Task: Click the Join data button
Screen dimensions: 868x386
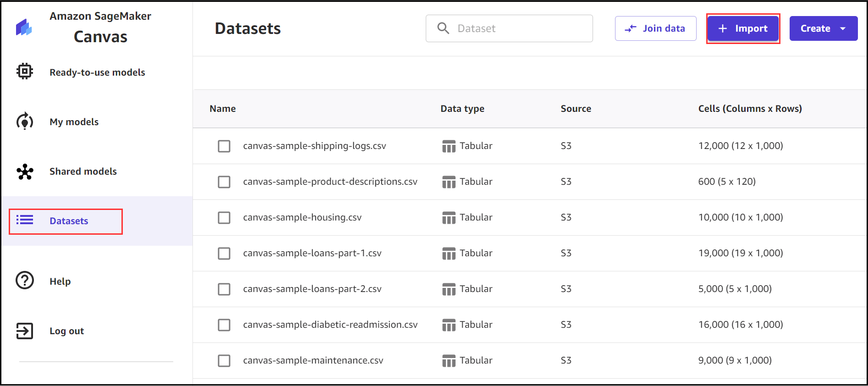Action: coord(655,28)
